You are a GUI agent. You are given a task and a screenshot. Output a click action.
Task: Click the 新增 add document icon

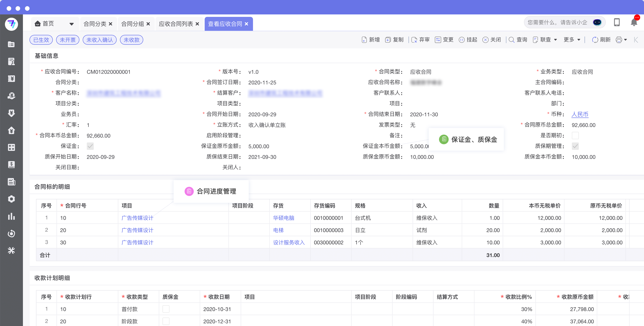(x=364, y=40)
